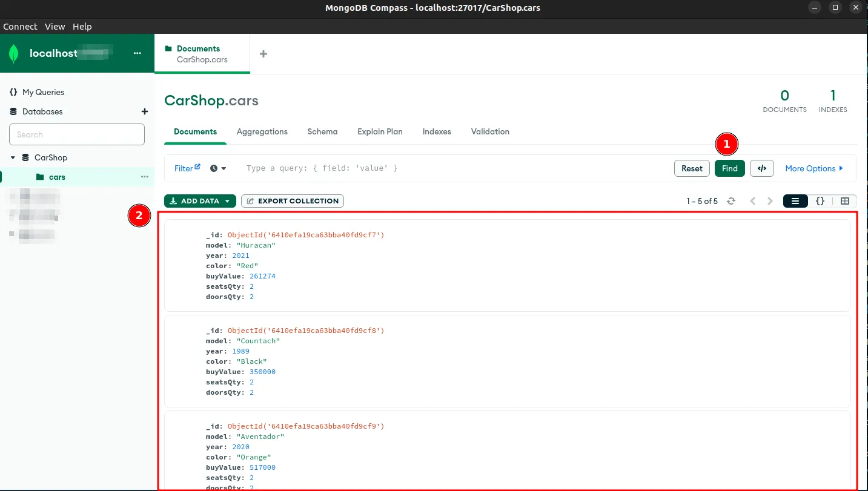
Task: Select the CarShop database in sidebar
Action: pos(51,157)
